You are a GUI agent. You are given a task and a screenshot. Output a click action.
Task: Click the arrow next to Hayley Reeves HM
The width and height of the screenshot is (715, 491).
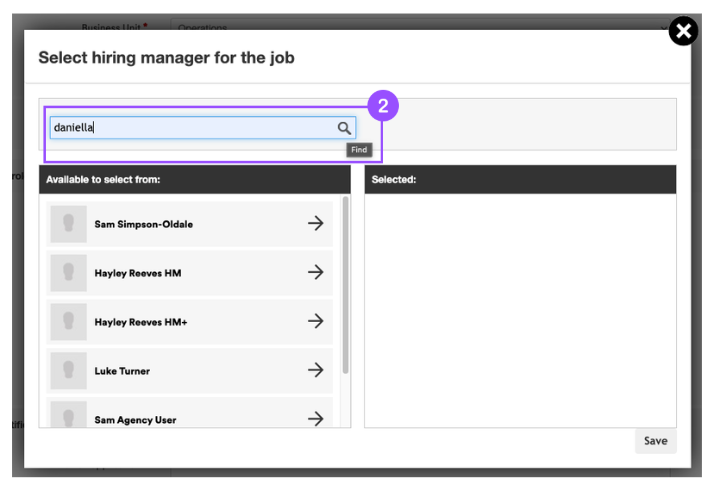tap(315, 272)
